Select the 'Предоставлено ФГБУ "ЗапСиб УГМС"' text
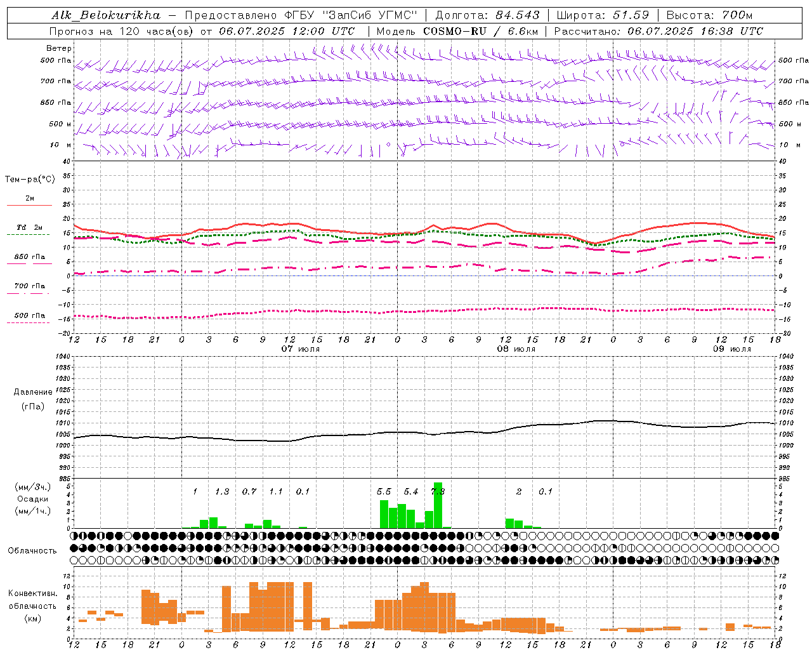 [x=301, y=15]
